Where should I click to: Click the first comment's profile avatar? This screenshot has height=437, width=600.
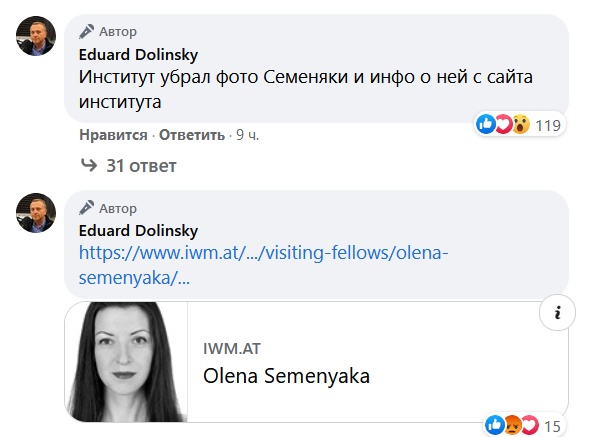coord(36,36)
